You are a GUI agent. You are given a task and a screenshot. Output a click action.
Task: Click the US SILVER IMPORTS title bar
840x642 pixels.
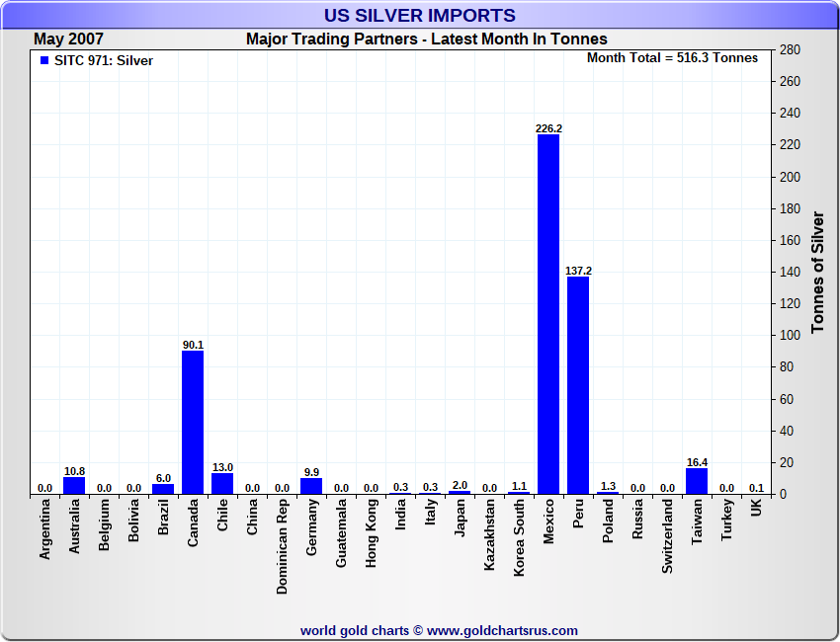click(x=420, y=15)
